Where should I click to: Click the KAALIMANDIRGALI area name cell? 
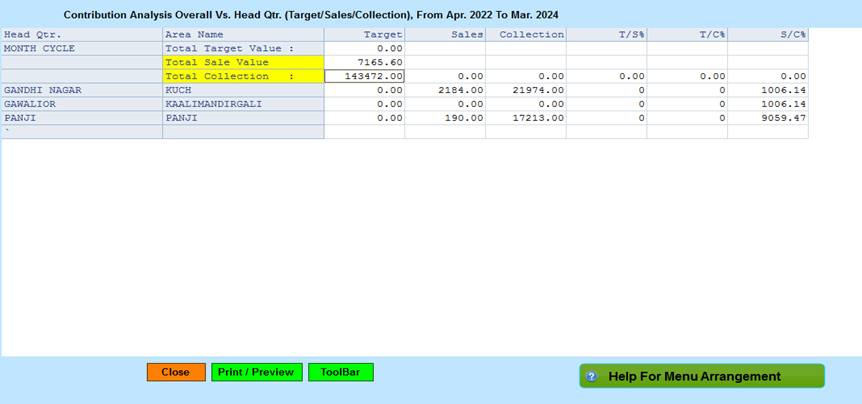tap(243, 104)
